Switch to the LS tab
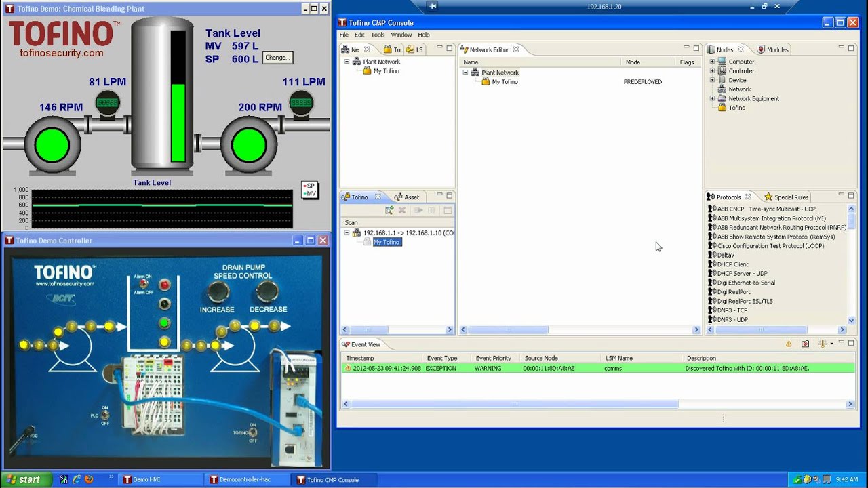Viewport: 868px width, 488px height. (x=414, y=49)
